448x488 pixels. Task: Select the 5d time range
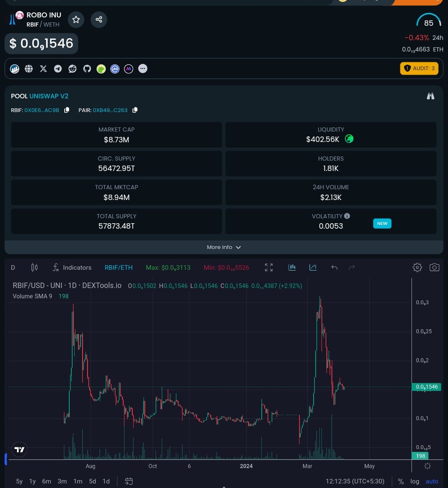click(x=92, y=481)
